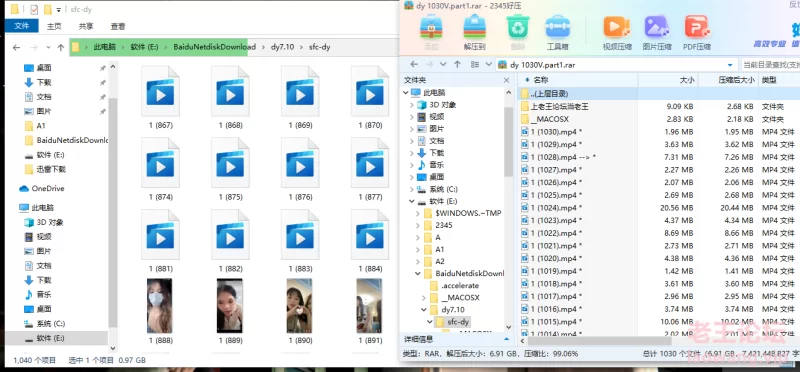Click the 解压到 extract icon
Screen dimensions: 800x372
[x=474, y=32]
